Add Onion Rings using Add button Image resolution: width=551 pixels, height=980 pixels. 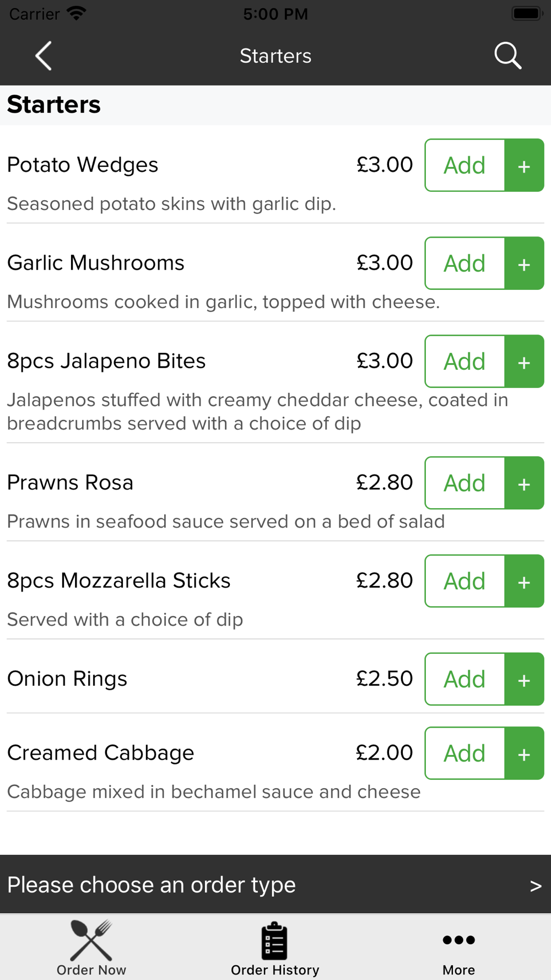click(465, 679)
